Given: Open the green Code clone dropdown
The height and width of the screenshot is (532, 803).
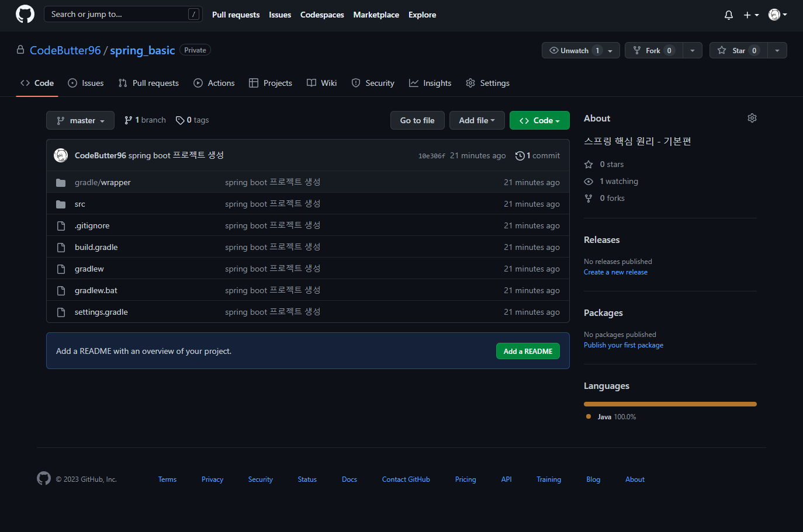Looking at the screenshot, I should click(539, 120).
